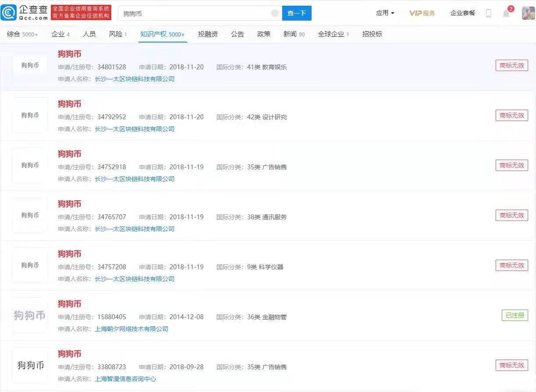Click 商标无效 status tag for 34757208
The width and height of the screenshot is (536, 392).
[512, 266]
